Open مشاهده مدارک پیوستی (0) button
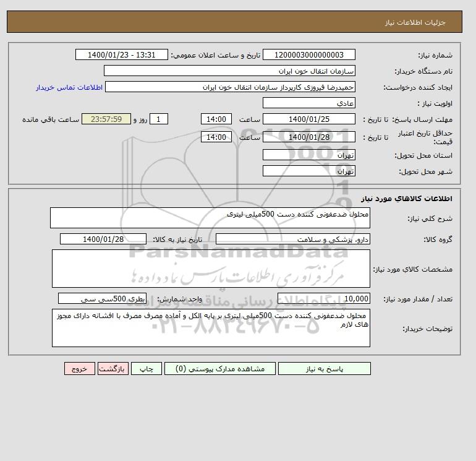This screenshot has height=461, width=476. pyautogui.click(x=220, y=368)
